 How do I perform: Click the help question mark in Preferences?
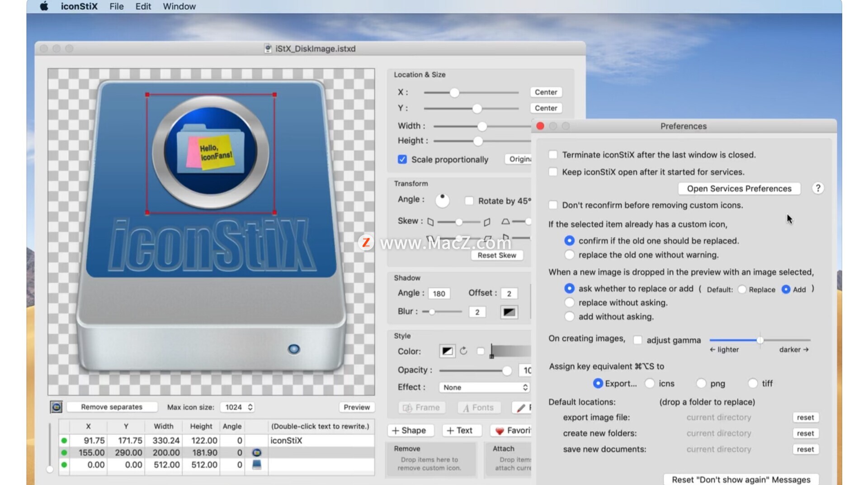click(x=818, y=188)
